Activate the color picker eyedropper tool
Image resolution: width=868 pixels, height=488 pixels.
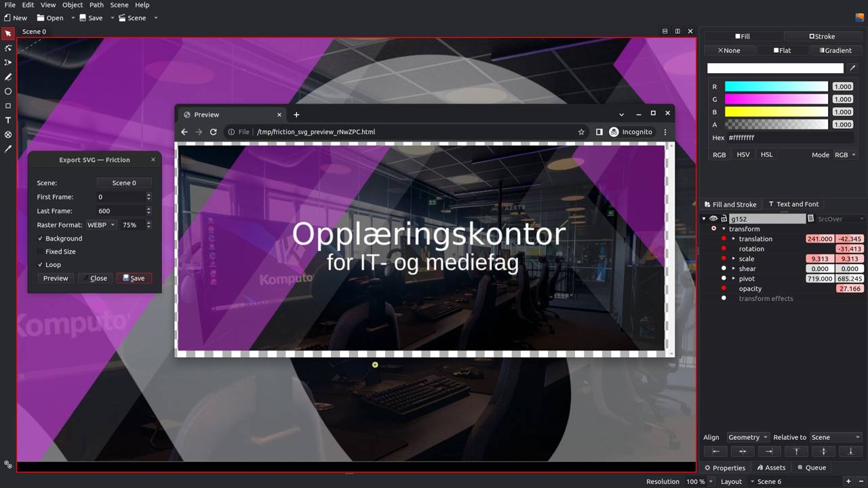click(x=8, y=148)
